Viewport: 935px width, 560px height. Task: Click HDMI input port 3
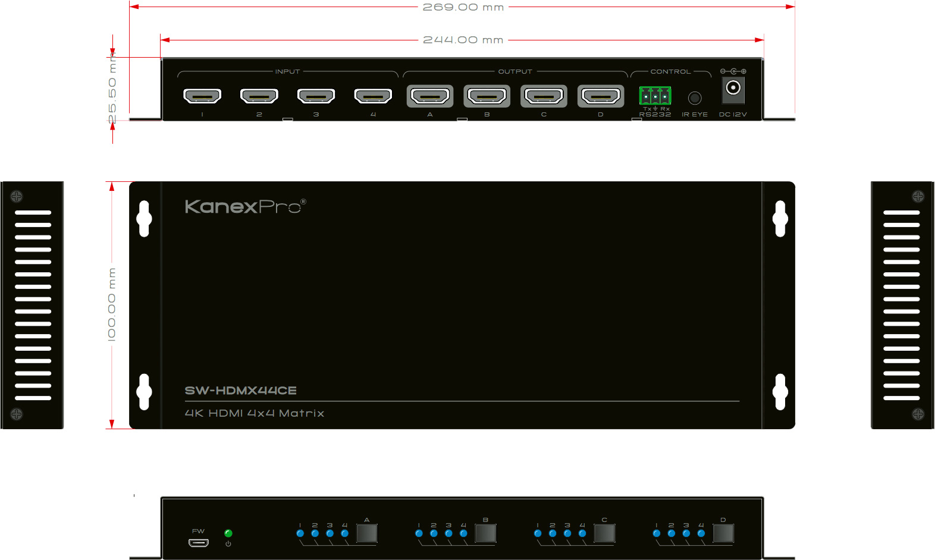tap(316, 96)
